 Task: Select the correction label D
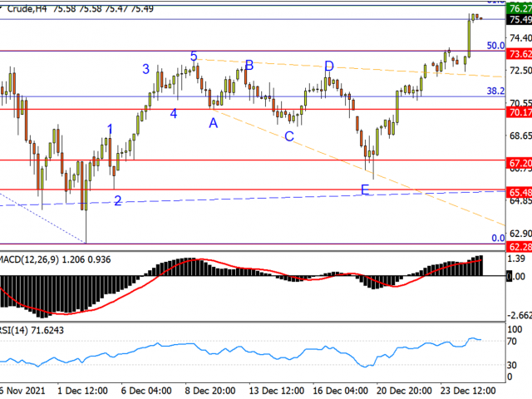click(329, 66)
